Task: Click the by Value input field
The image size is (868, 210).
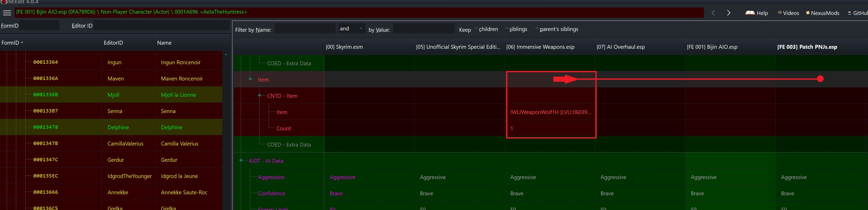Action: tap(424, 29)
